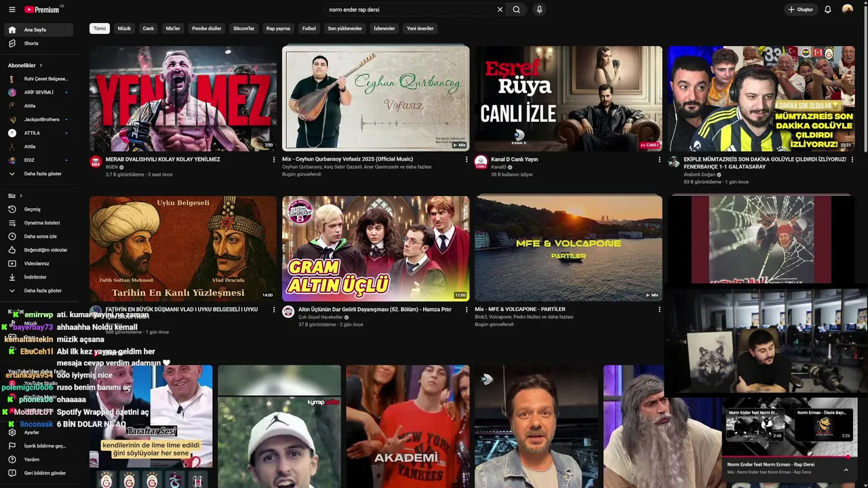The height and width of the screenshot is (488, 868).
Task: Expand Daha fazla göster below İndirilenler
Action: coord(38,291)
